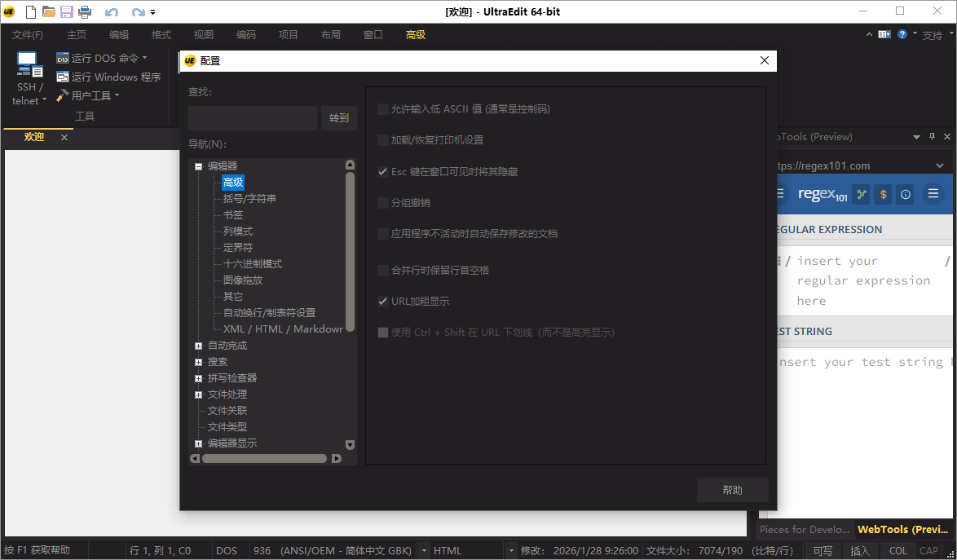Open regex101 info icon
This screenshot has height=560, width=957.
(905, 194)
